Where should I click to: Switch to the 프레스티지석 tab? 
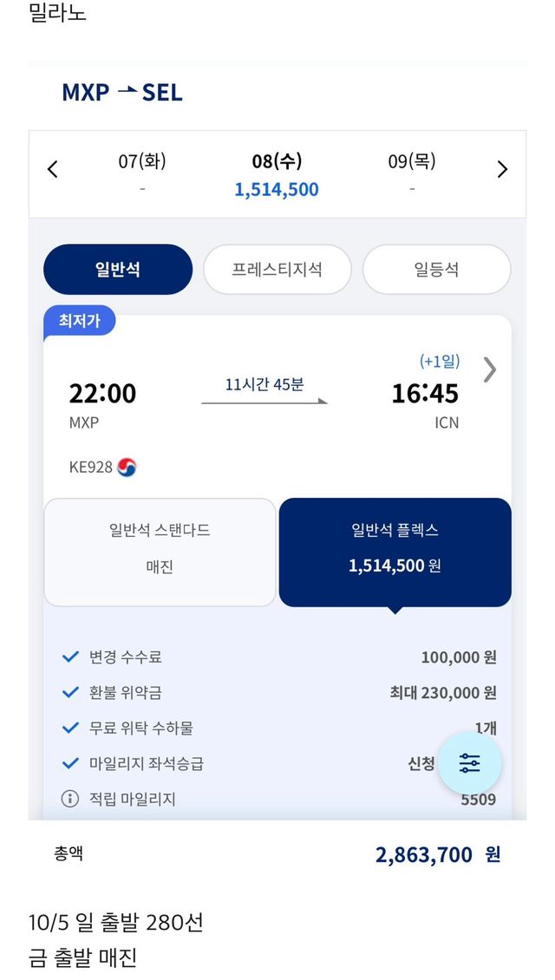coord(277,270)
